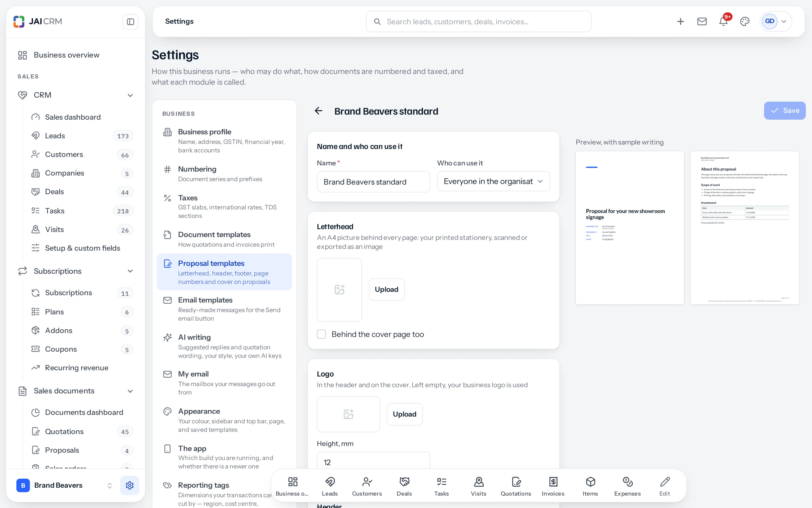Collapse the Sales documents group

(130, 391)
